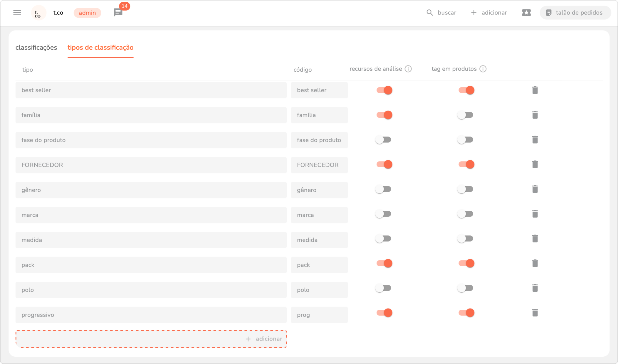Enable tag em produtos for gênero
Screen dimensions: 618x364
click(x=466, y=189)
